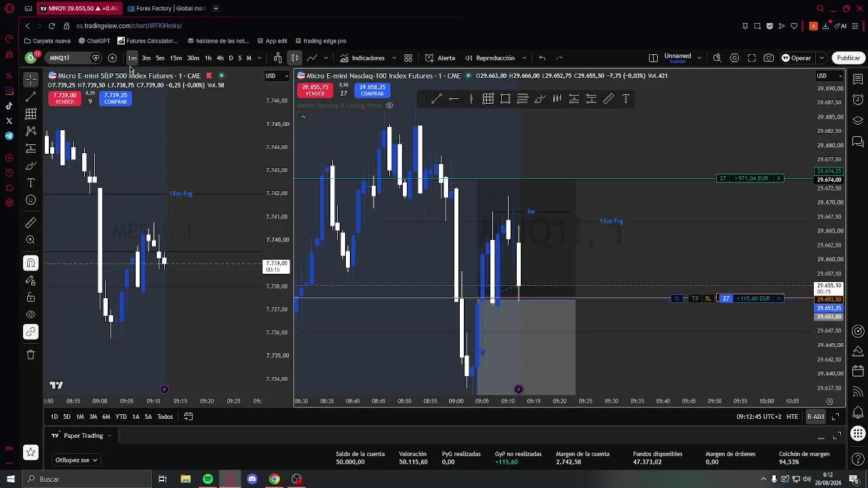Expand the Indicadores favorites dropdown
The image size is (868, 488).
pos(394,58)
